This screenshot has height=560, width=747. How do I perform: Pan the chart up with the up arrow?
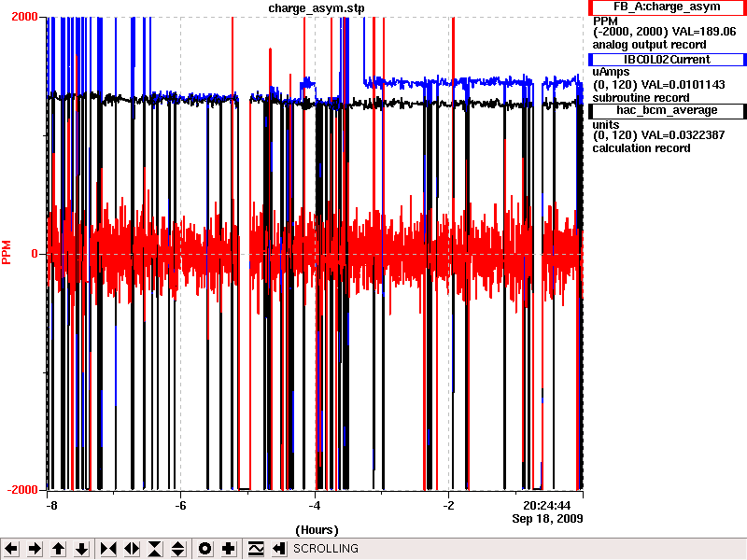click(x=59, y=549)
